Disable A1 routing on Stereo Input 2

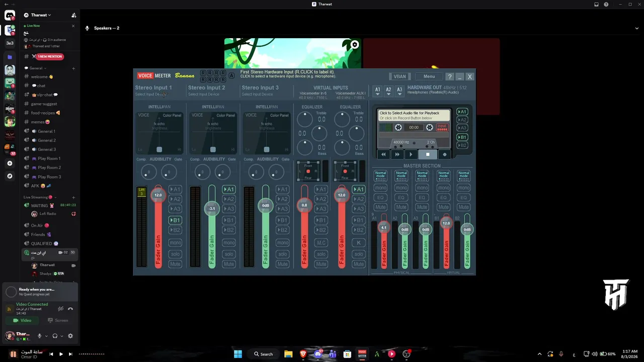[x=229, y=190]
